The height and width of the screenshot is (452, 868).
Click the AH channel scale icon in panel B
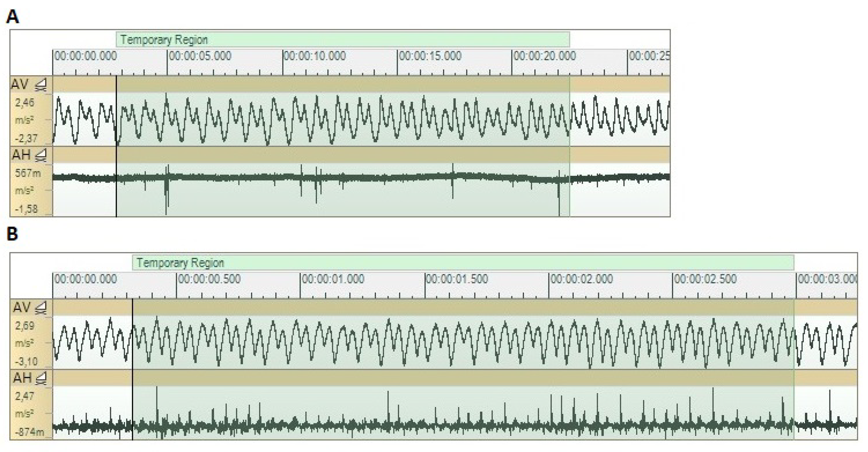click(41, 379)
